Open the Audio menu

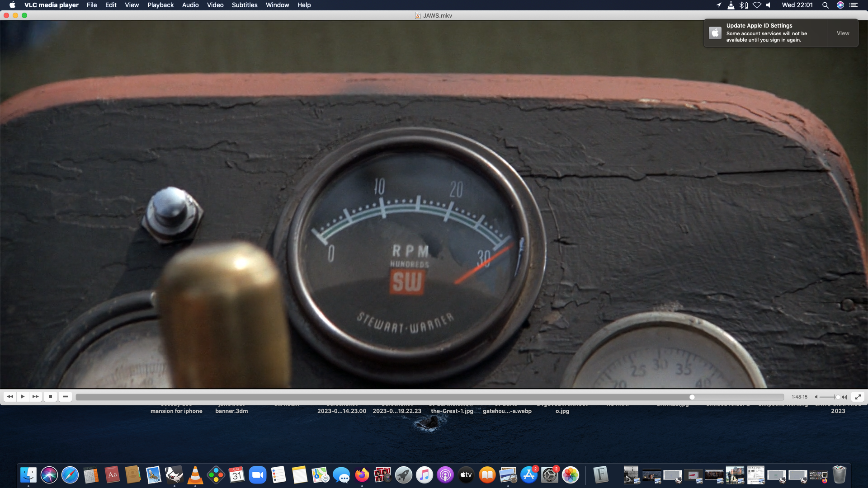pyautogui.click(x=190, y=5)
